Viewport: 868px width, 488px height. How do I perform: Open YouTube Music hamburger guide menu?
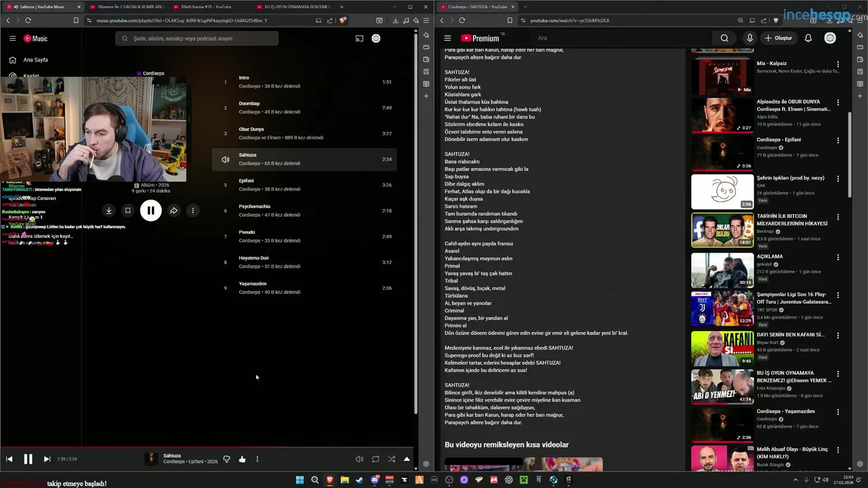[12, 39]
